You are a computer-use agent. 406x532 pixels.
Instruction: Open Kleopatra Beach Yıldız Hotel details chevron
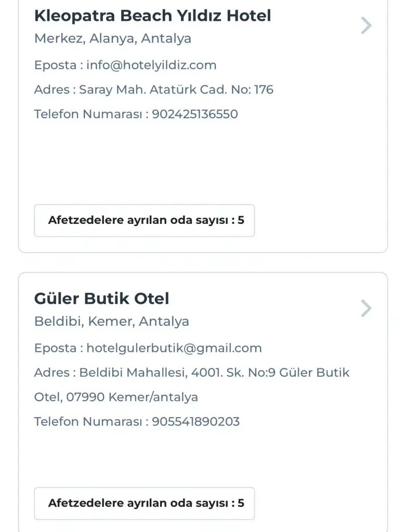pos(366,25)
